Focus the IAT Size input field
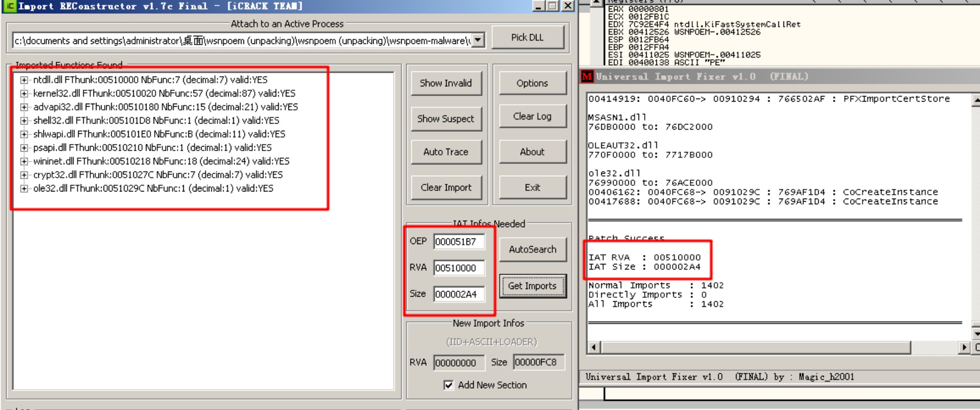This screenshot has width=980, height=410. 458,294
